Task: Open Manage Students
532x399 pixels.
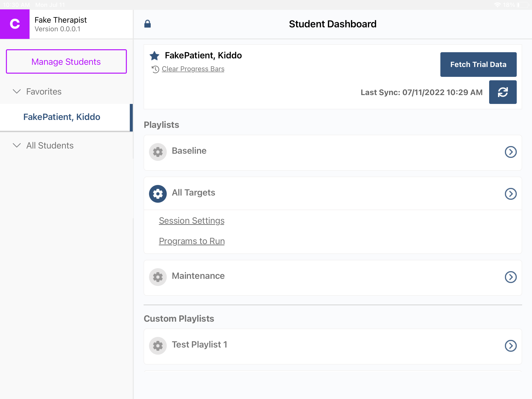Action: pyautogui.click(x=66, y=62)
